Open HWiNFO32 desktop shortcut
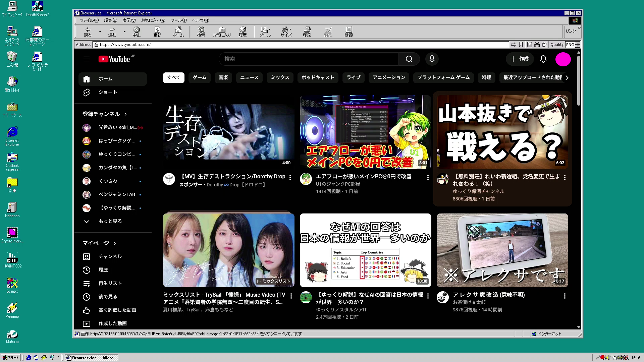The width and height of the screenshot is (644, 362). (12, 260)
